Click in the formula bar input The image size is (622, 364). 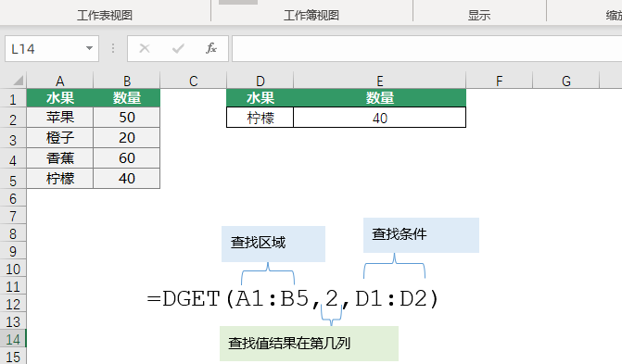[426, 48]
